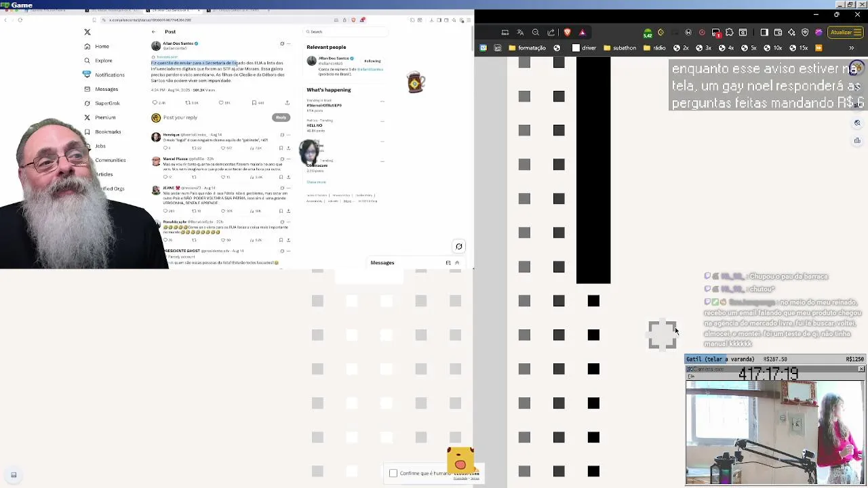Open rádio bookmark folder

click(654, 48)
